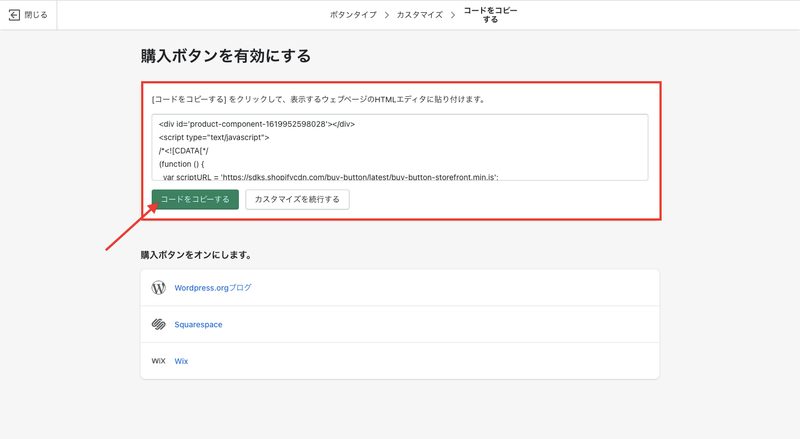This screenshot has width=800, height=439.
Task: Go to ボタンタイプ breadcrumb step
Action: [353, 15]
